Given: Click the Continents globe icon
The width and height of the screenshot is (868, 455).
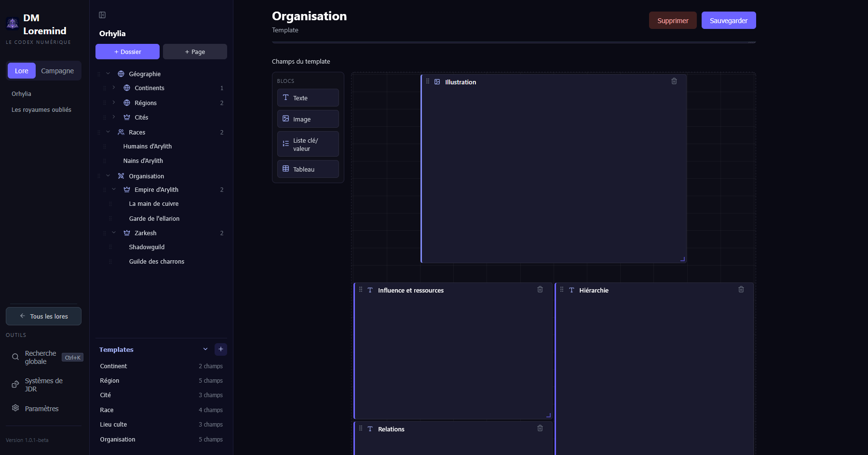Looking at the screenshot, I should coord(127,88).
